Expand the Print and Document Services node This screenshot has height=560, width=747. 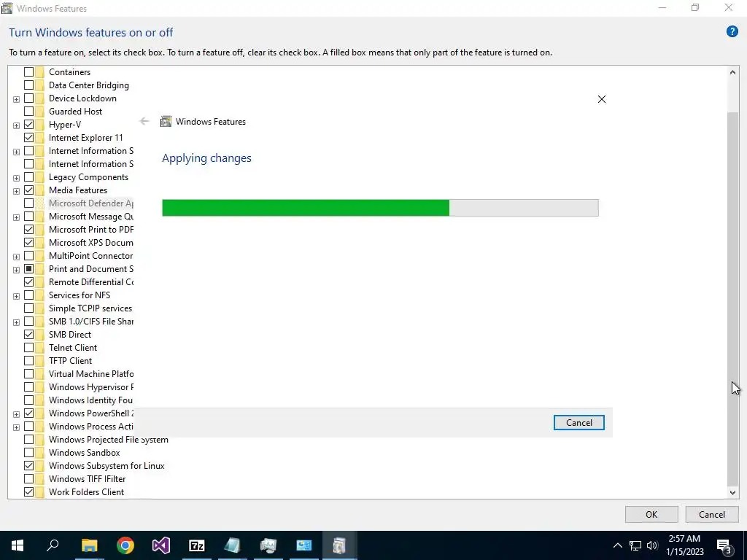click(x=16, y=270)
